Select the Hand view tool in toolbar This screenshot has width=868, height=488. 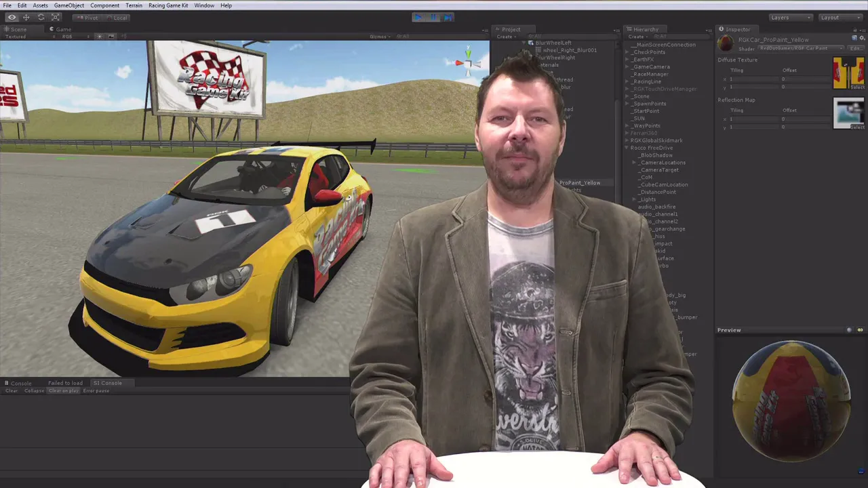pyautogui.click(x=12, y=17)
